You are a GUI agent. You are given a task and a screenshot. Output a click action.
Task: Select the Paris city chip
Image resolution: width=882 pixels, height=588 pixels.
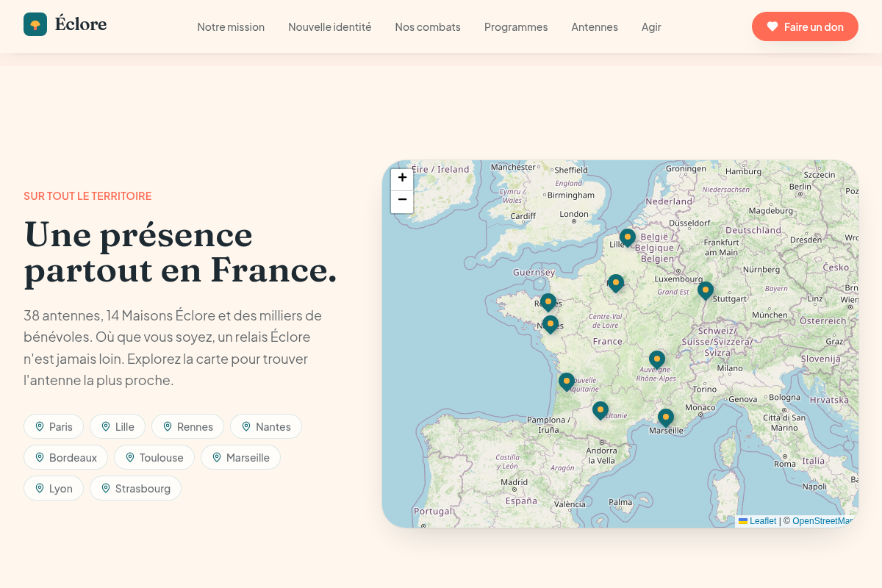click(54, 426)
